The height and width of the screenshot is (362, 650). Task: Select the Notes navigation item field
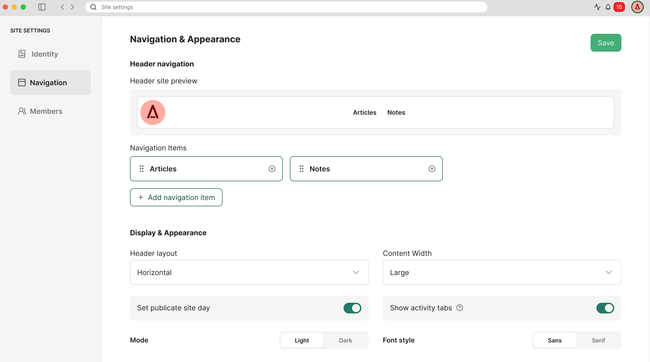(366, 169)
